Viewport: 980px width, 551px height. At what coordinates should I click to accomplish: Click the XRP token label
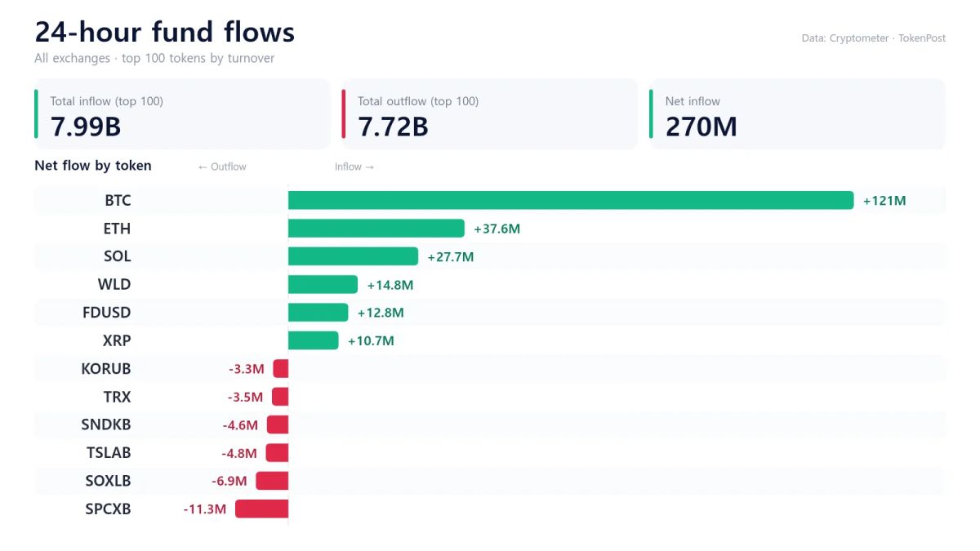tap(118, 340)
